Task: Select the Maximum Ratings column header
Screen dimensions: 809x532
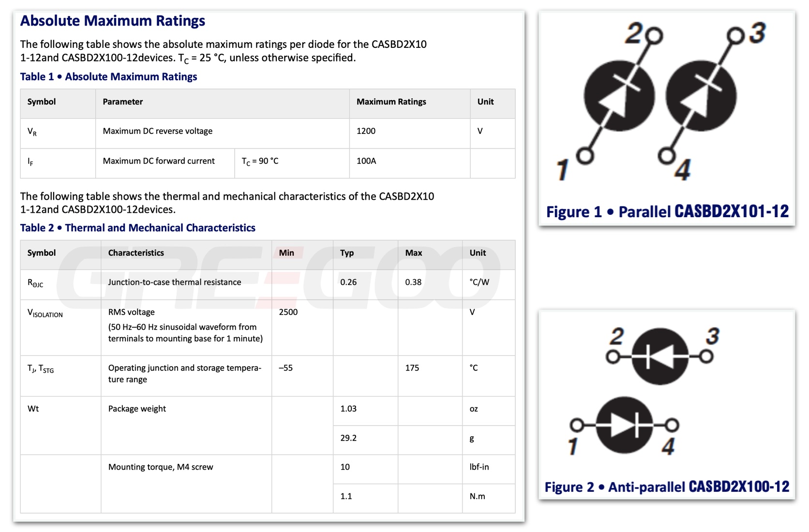Action: (x=410, y=104)
